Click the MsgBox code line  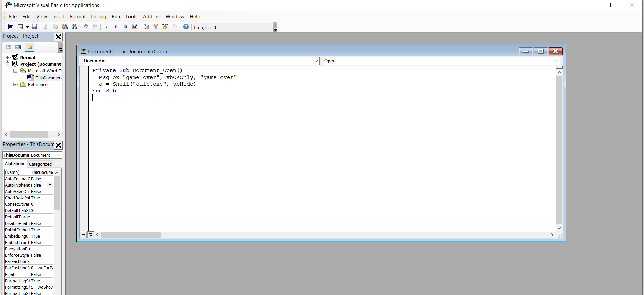click(168, 77)
